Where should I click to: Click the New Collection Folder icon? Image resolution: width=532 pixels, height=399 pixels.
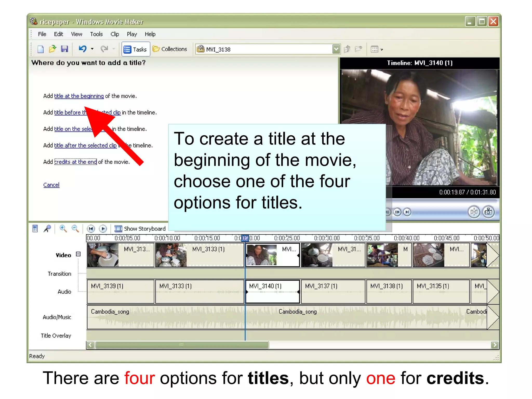tap(359, 49)
